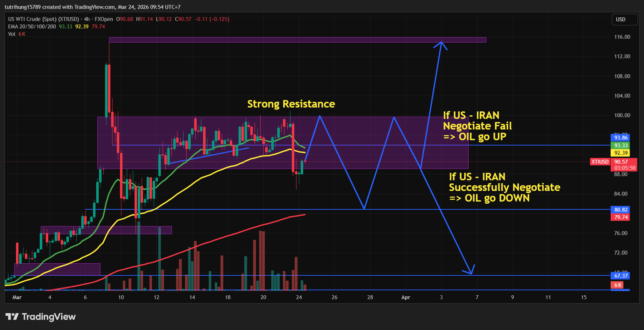
Task: Select the Strong Resistance text label
Action: (x=291, y=104)
